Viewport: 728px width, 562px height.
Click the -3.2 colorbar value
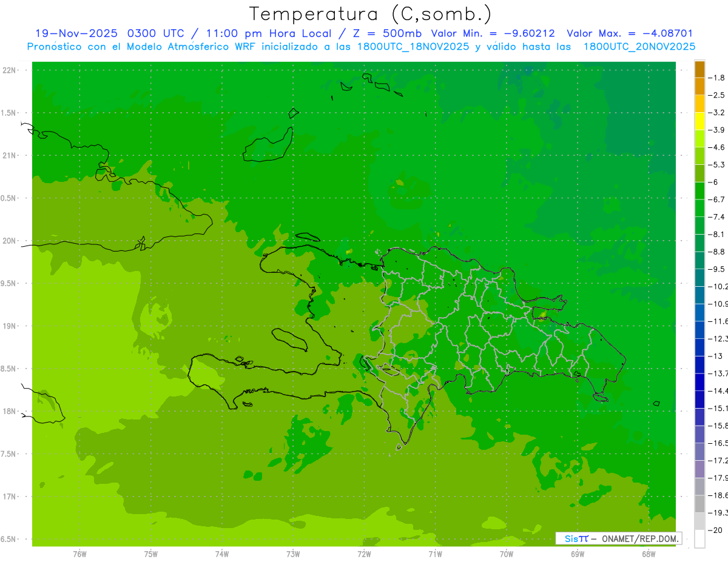tap(717, 113)
